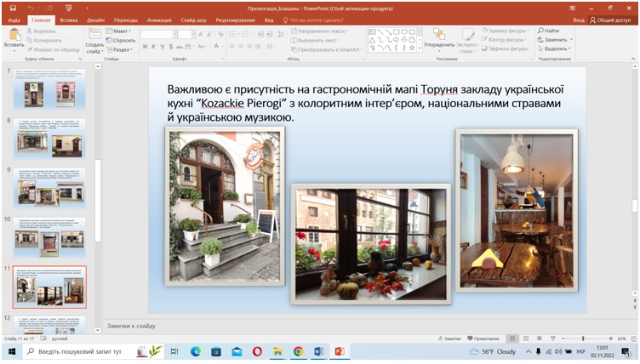640x364 pixels.
Task: Switch to the Переходы ribbon tab
Action: [126, 20]
